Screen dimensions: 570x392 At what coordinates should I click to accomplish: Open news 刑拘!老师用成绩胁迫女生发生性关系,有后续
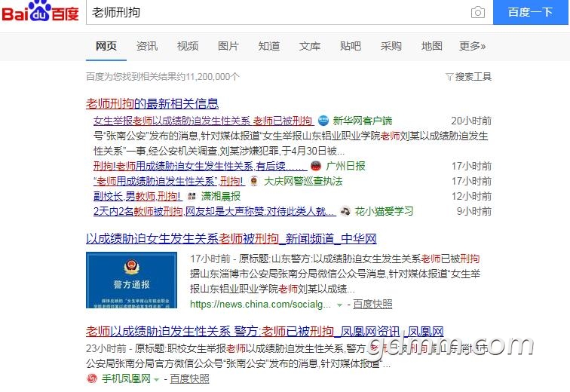tap(201, 166)
